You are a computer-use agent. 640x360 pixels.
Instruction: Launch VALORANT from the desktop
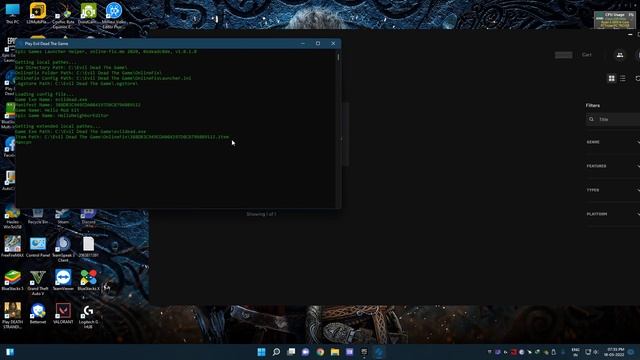tap(63, 313)
